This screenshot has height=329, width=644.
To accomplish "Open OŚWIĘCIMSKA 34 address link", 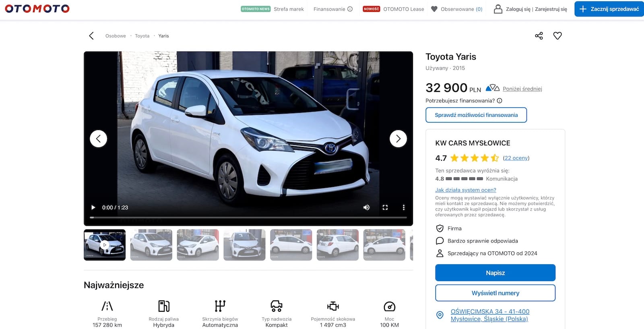I will [490, 315].
